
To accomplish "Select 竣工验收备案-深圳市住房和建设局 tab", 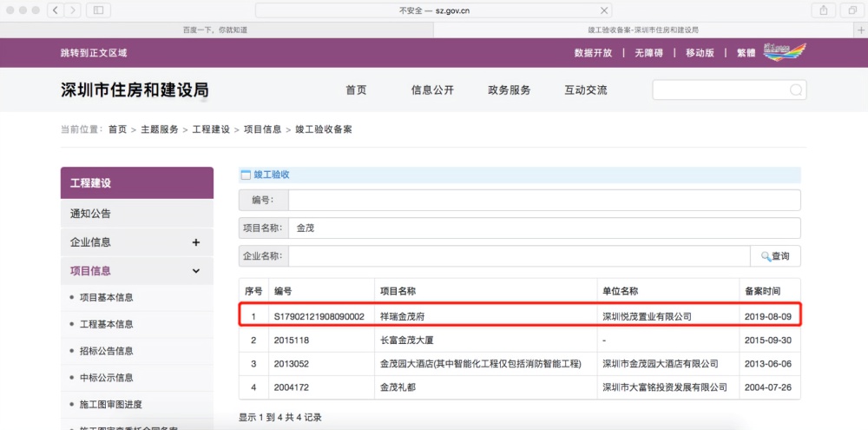I will pyautogui.click(x=644, y=30).
